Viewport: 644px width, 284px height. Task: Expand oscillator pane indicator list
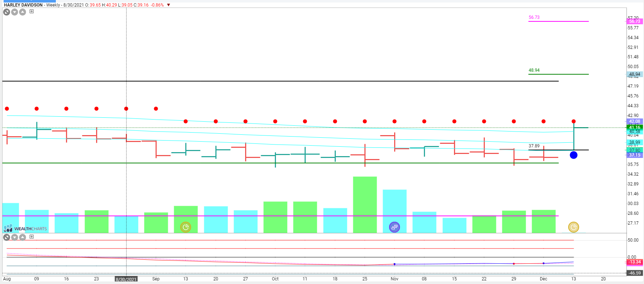click(x=32, y=237)
